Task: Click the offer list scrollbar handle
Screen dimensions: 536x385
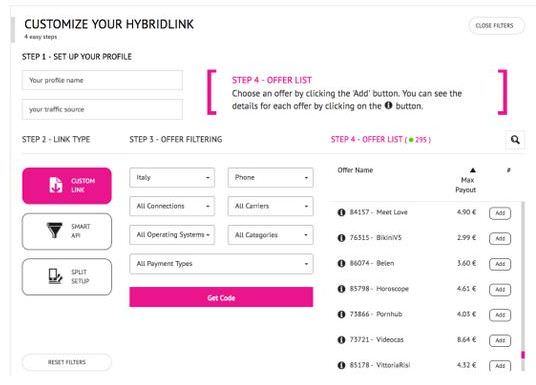Action: (x=523, y=355)
